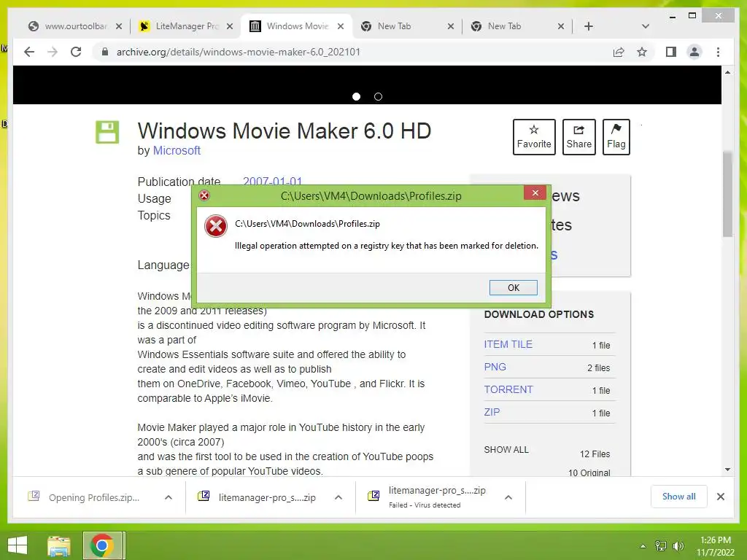This screenshot has height=560, width=747.
Task: Click the network tray icon
Action: (661, 546)
